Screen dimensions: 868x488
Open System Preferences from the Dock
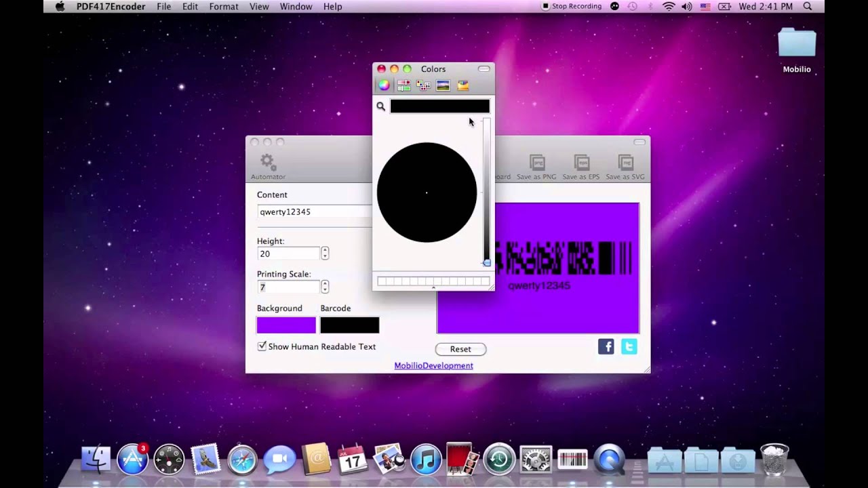[536, 460]
